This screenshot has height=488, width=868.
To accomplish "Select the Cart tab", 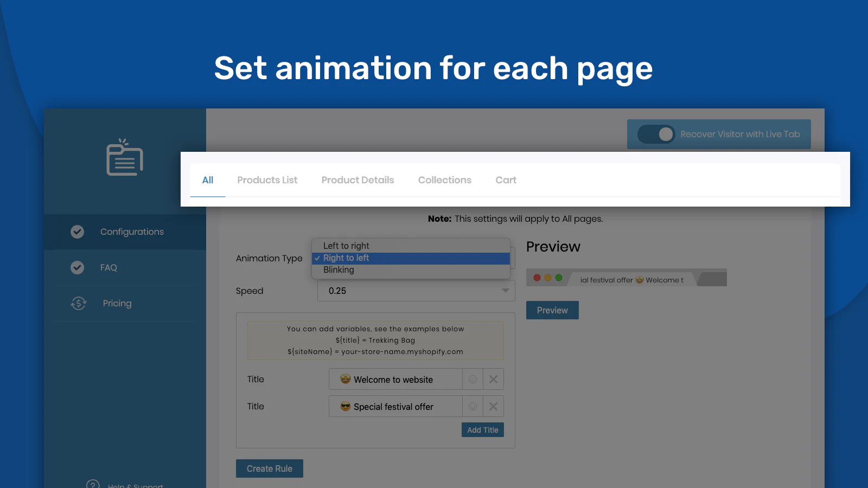I will coord(506,180).
